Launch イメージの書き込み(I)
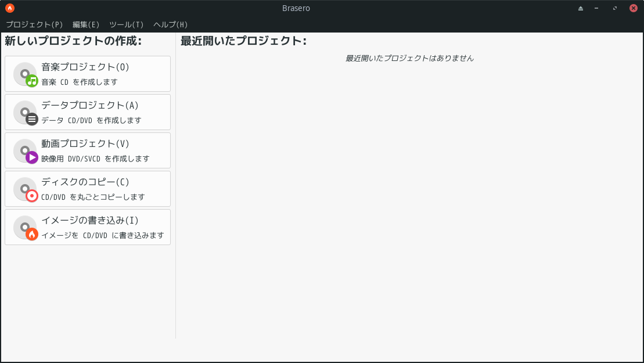644x363 pixels. (88, 227)
